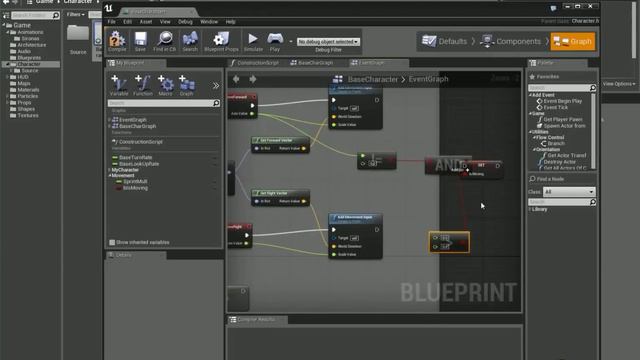Viewport: 640px width, 360px height.
Task: Add a new Macro
Action: 165,85
